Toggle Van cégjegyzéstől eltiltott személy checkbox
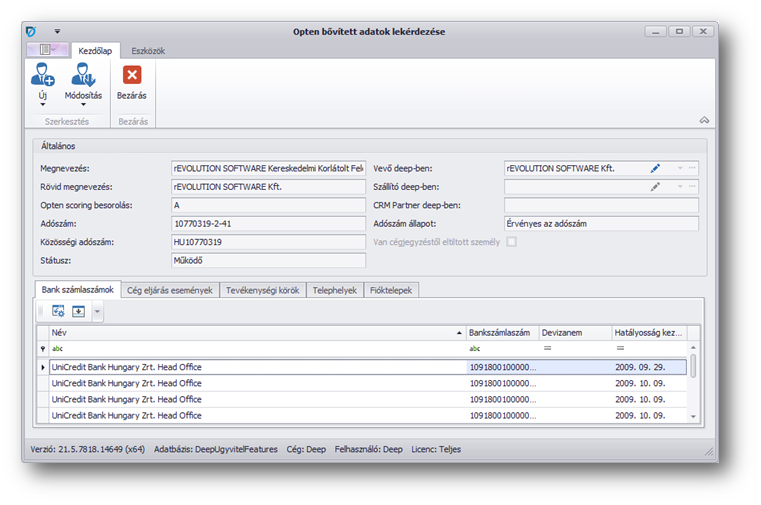This screenshot has height=505, width=761. [x=511, y=242]
